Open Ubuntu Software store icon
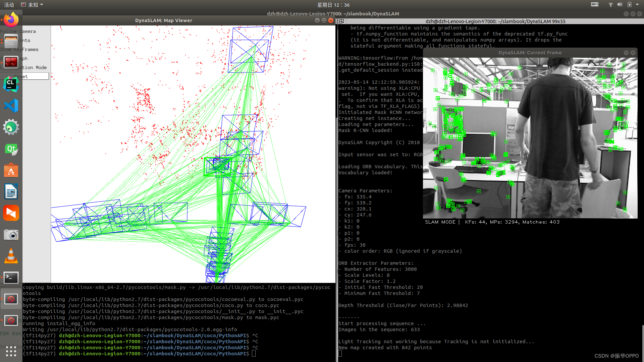Screen dimensions: 644x362 (x=11, y=171)
